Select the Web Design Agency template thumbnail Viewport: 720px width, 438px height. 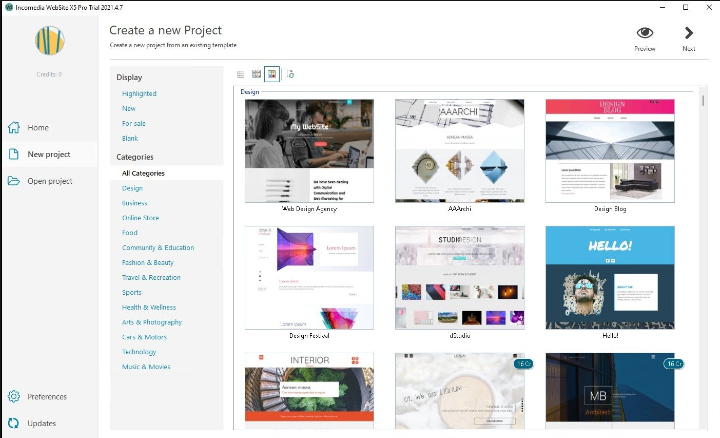[309, 151]
